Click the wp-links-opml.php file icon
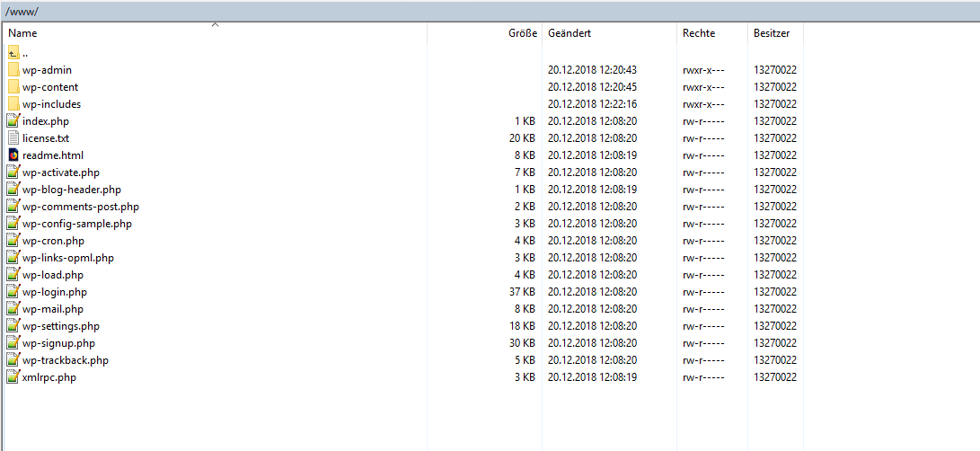Image resolution: width=980 pixels, height=451 pixels. point(13,258)
